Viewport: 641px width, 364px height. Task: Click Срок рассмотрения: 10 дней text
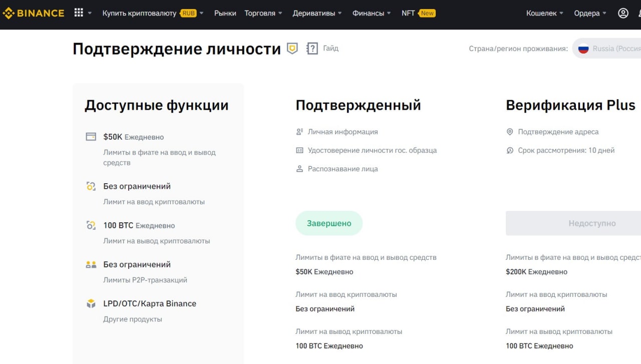pyautogui.click(x=566, y=150)
